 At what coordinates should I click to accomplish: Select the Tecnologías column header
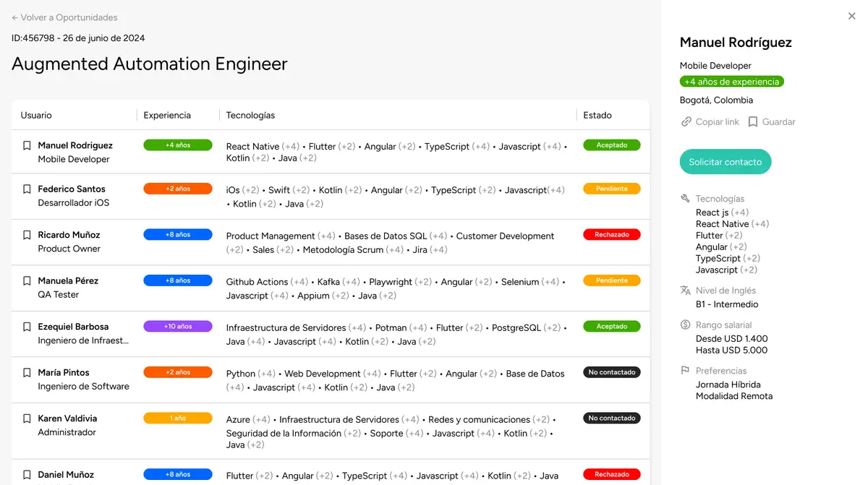250,115
